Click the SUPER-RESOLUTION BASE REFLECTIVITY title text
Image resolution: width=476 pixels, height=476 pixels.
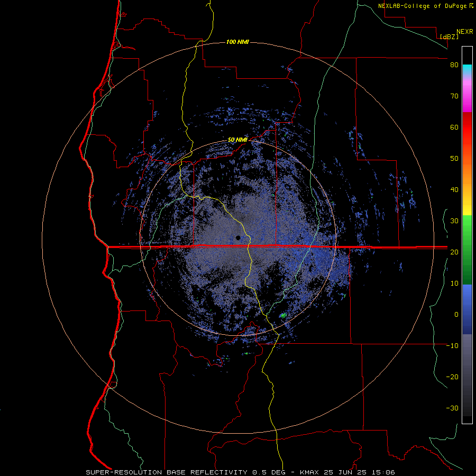point(167,472)
